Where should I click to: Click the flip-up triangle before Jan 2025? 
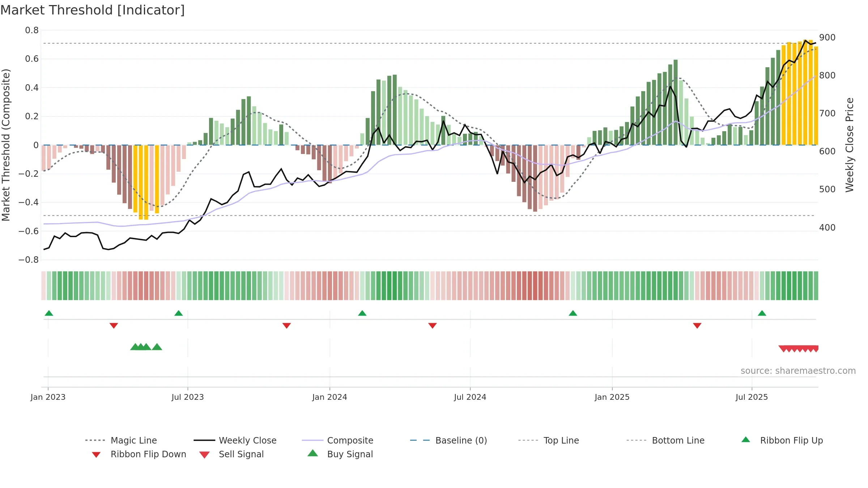tap(573, 313)
